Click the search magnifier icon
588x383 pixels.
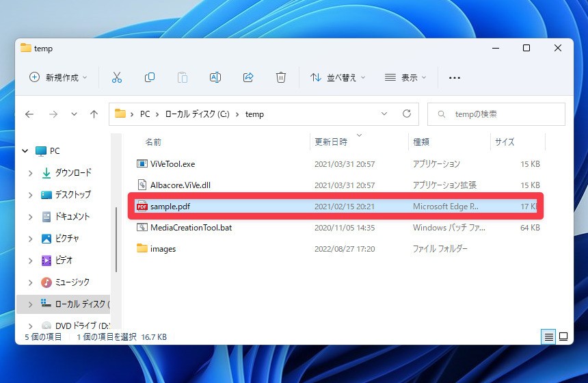tap(442, 114)
